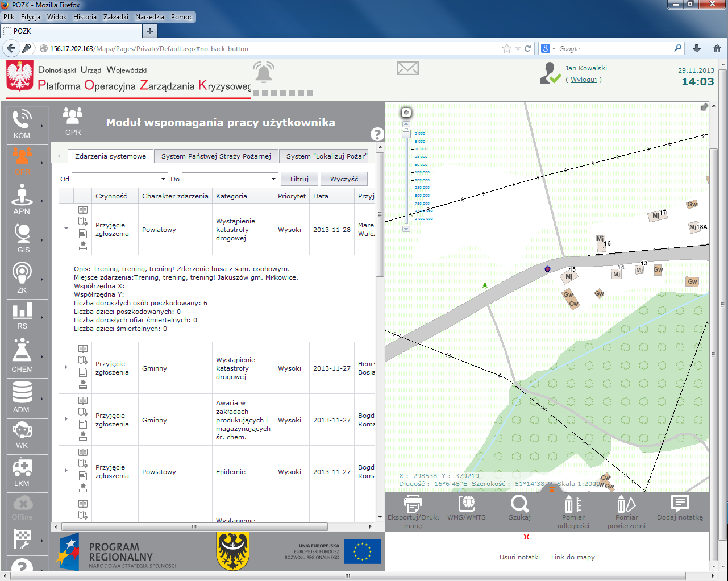Expand the Epidemie event row

[66, 471]
